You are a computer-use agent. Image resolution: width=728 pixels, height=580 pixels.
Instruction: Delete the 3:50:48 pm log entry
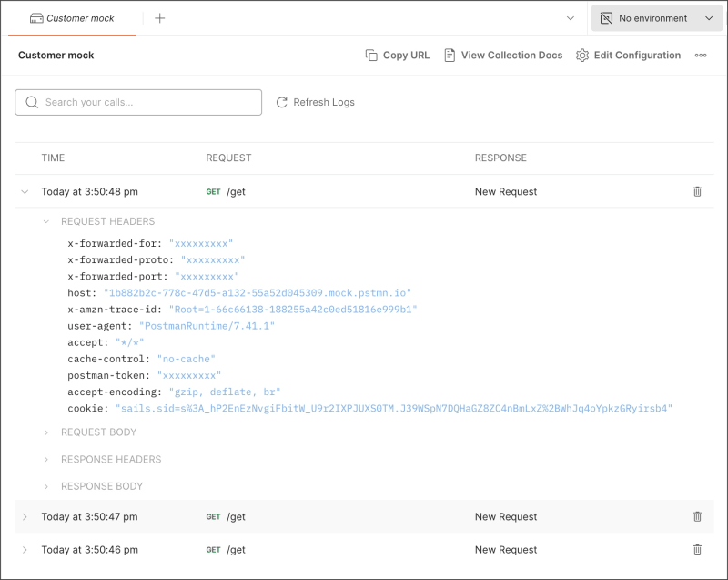click(x=697, y=191)
